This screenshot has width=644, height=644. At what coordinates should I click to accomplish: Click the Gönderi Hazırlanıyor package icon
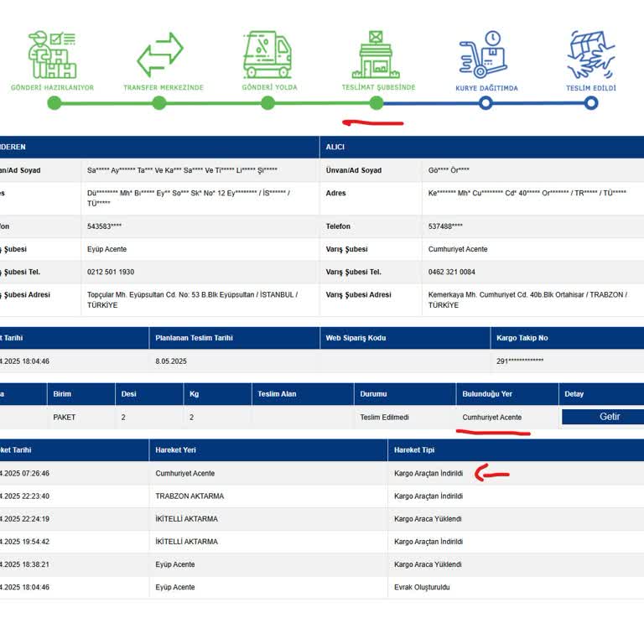click(52, 55)
